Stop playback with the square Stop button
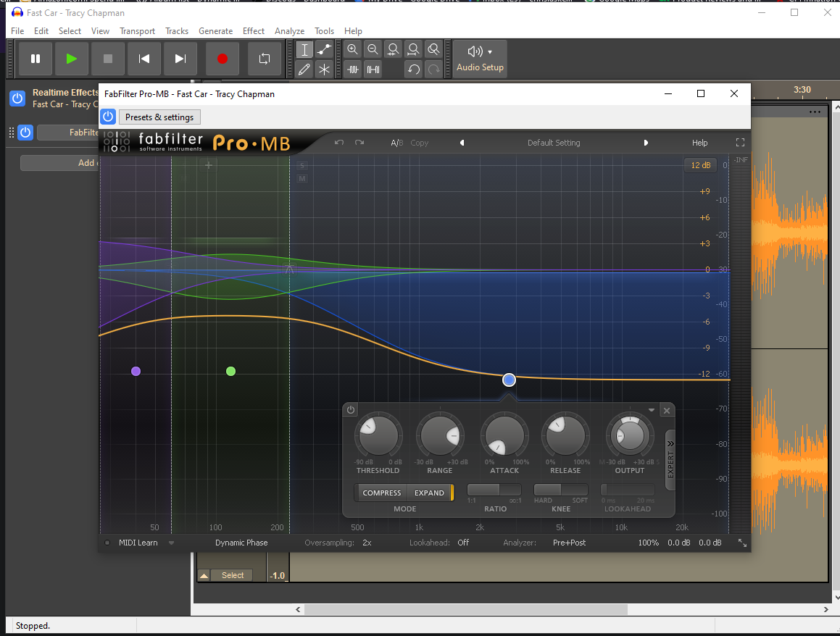840x636 pixels. click(x=108, y=59)
